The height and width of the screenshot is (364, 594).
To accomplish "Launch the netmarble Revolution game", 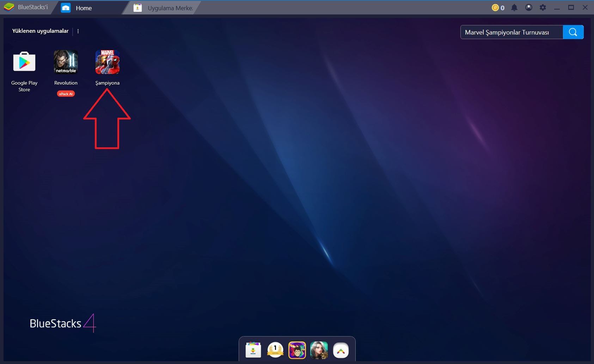I will coord(66,62).
